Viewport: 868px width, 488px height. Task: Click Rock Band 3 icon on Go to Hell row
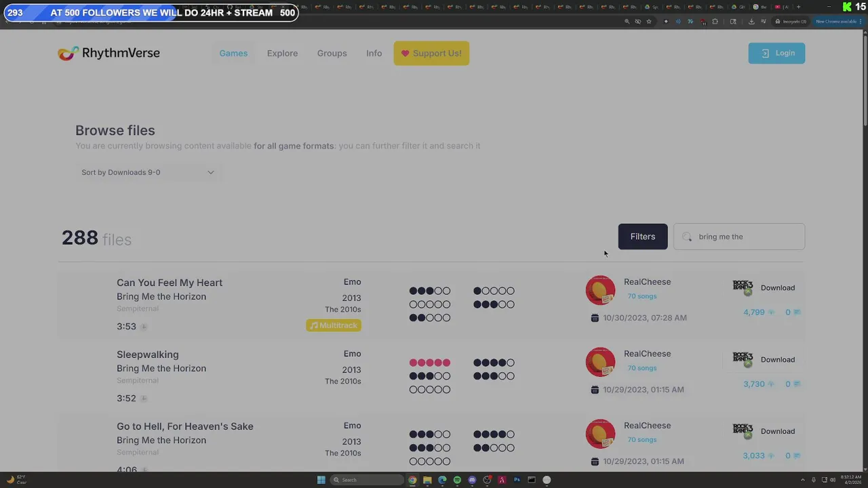point(743,431)
